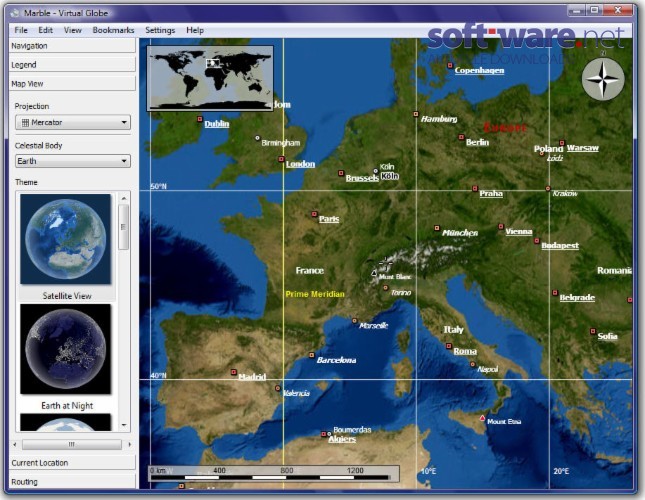Select the Earth at Night theme thumbnail
The width and height of the screenshot is (645, 500).
(x=66, y=349)
